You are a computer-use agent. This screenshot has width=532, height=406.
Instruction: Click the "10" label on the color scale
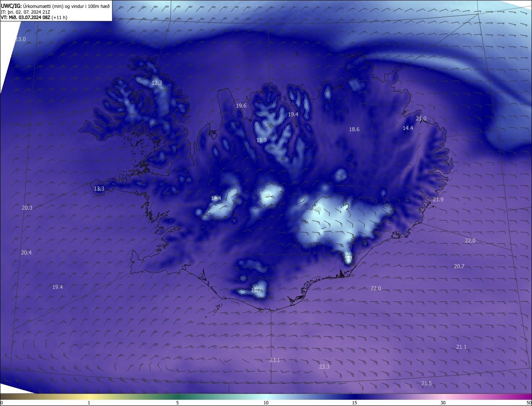tap(266, 403)
